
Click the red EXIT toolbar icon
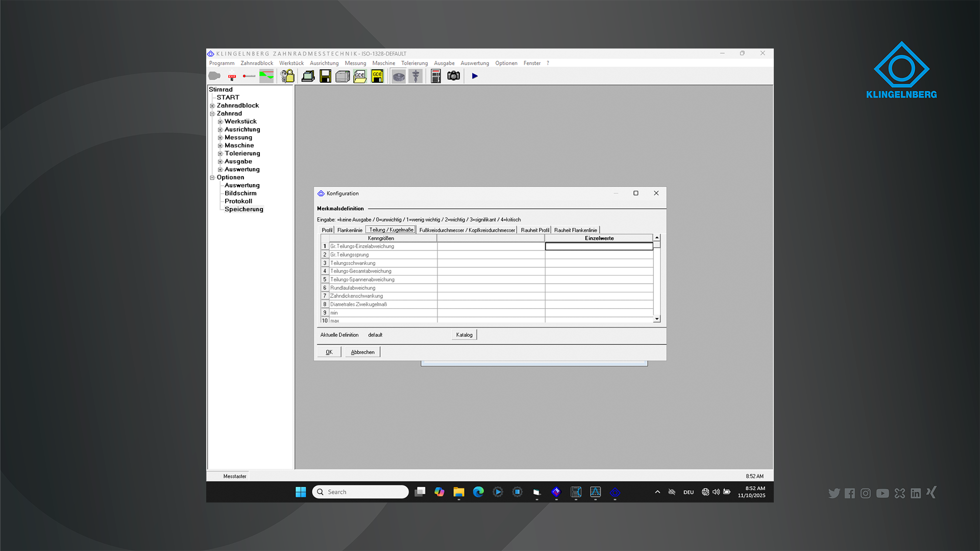click(232, 76)
